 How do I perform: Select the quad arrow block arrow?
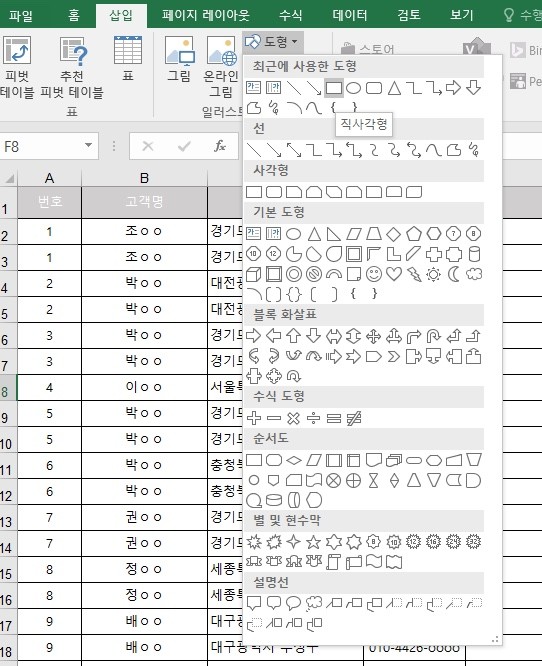click(373, 336)
